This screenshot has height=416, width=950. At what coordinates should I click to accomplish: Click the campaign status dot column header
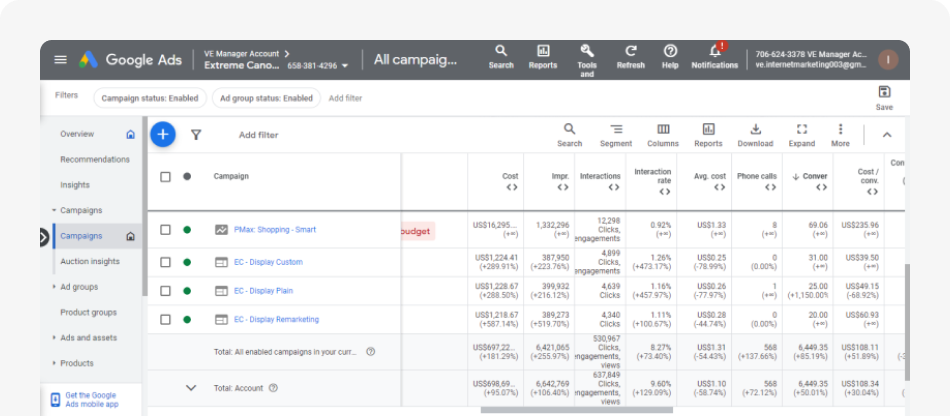(x=187, y=176)
